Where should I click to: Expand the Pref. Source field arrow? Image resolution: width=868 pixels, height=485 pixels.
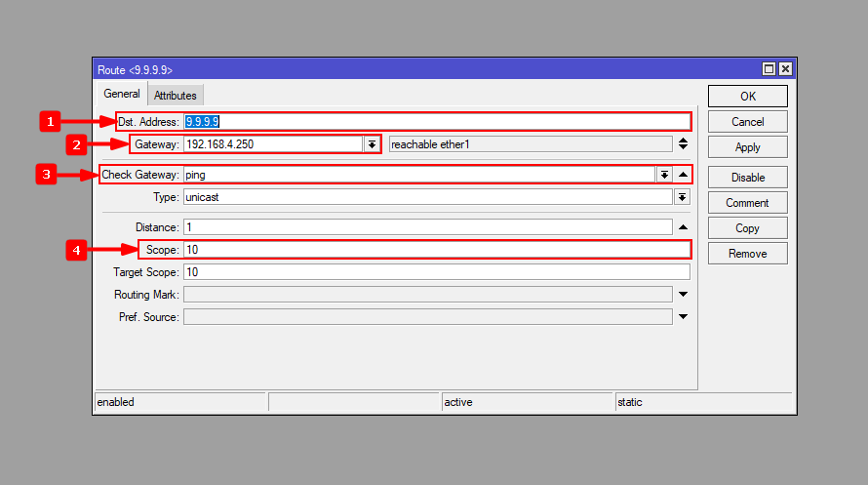683,317
